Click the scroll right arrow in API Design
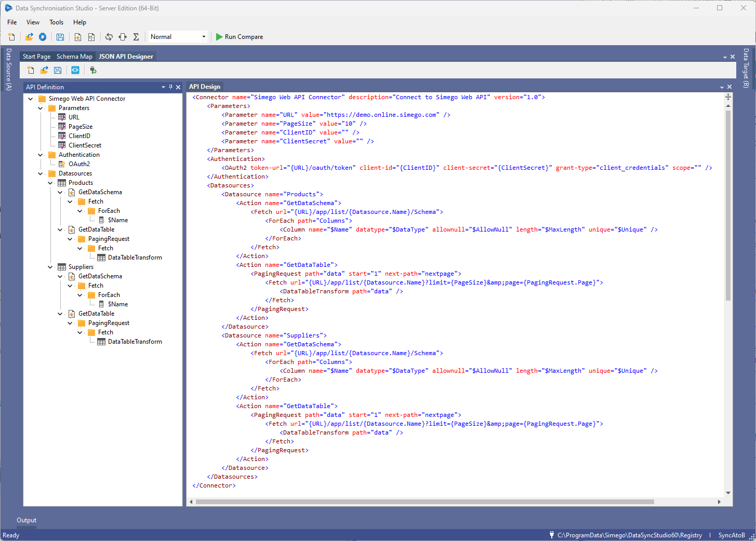756x541 pixels. pos(719,502)
